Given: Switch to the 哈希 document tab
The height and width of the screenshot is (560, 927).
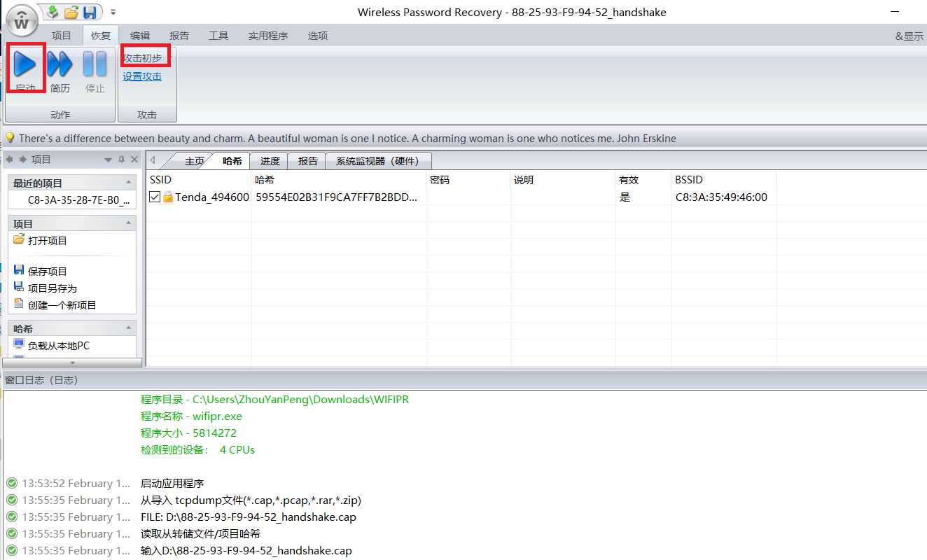Looking at the screenshot, I should click(232, 161).
